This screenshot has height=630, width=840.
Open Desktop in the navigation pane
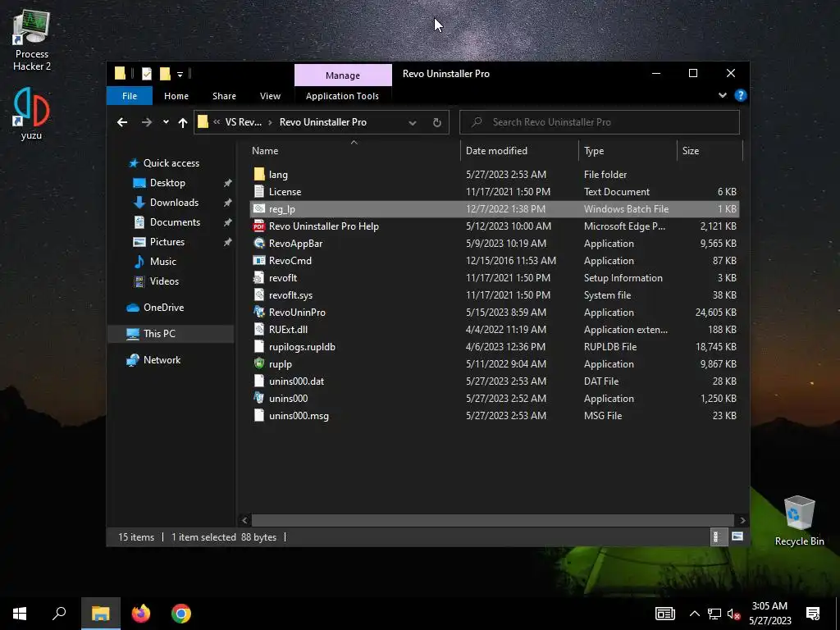click(167, 183)
